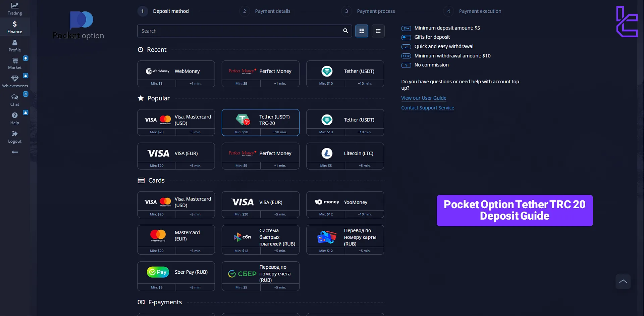Viewport: 644px width, 316px height.
Task: Click 'Gifts for deposit' text
Action: [x=432, y=37]
